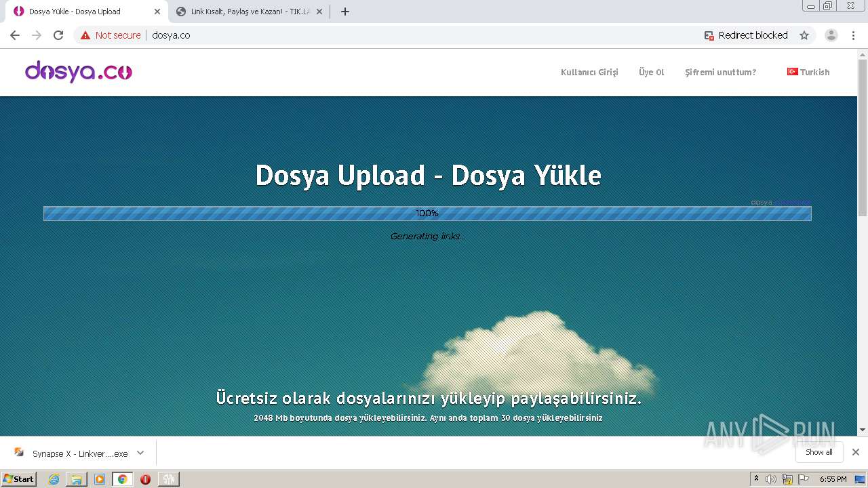The height and width of the screenshot is (488, 868).
Task: Close the TIK.LA link shortener tab
Action: pos(319,12)
